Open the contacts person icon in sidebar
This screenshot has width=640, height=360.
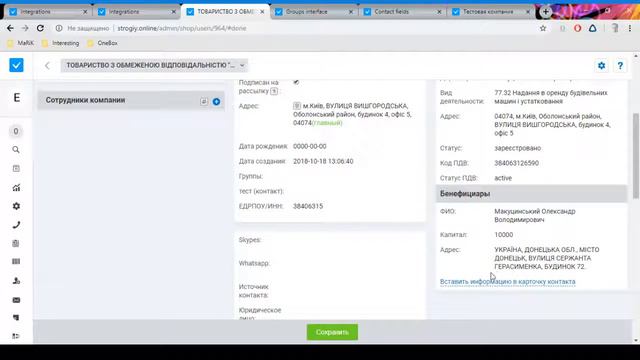16,281
